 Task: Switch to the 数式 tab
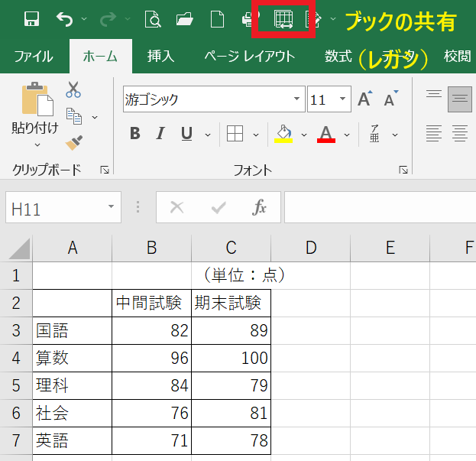coord(338,57)
